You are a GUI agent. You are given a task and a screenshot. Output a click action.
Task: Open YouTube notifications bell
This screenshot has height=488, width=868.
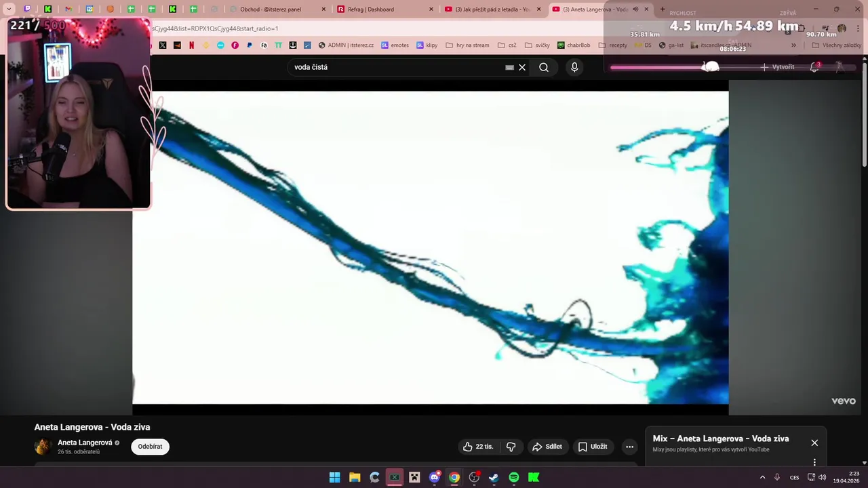point(814,67)
